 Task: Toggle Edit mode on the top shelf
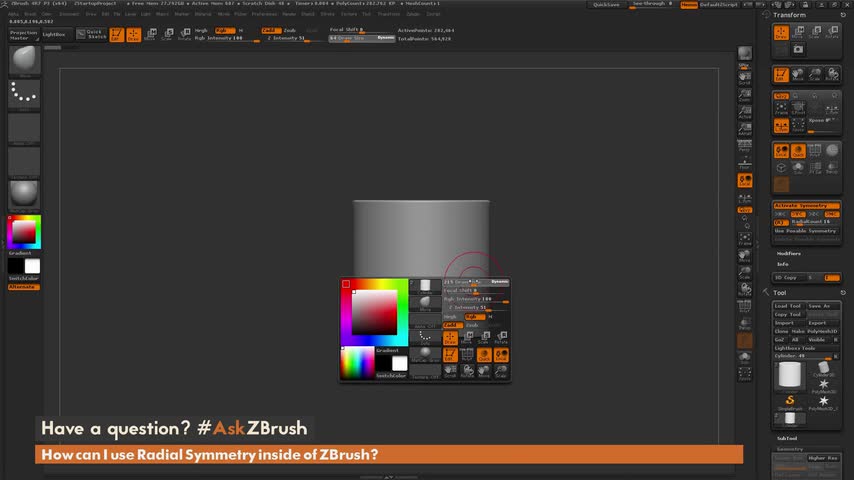click(117, 35)
